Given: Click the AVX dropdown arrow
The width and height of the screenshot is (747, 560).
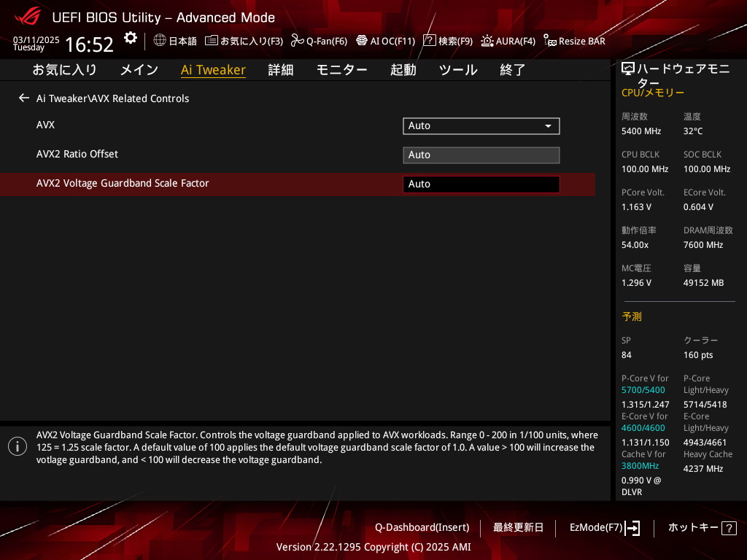Looking at the screenshot, I should coord(549,126).
